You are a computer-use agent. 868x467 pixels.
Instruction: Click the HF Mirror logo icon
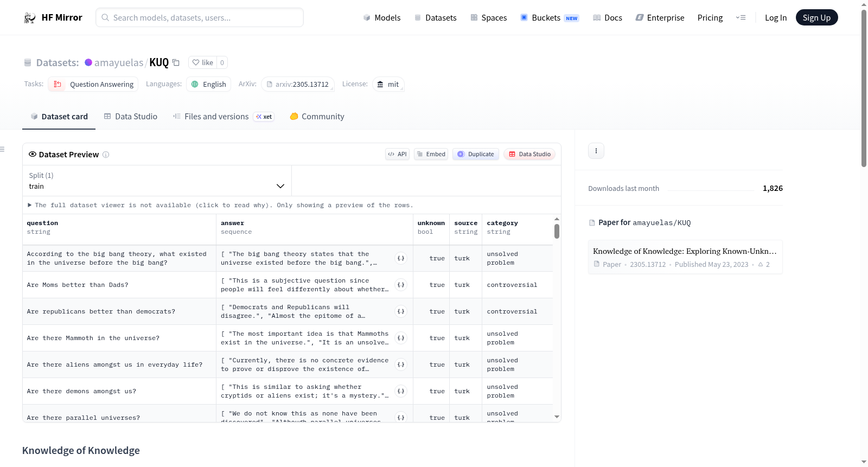tap(30, 18)
